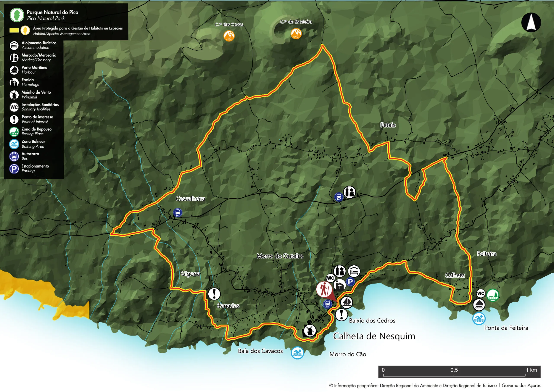This screenshot has height=392, width=554.
Task: Click the Fetais place label
Action: (x=388, y=125)
